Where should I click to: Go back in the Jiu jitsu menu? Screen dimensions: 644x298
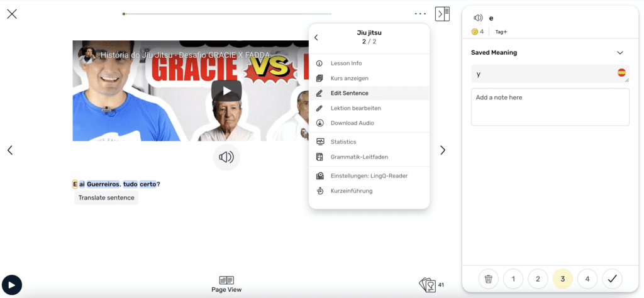pyautogui.click(x=316, y=38)
